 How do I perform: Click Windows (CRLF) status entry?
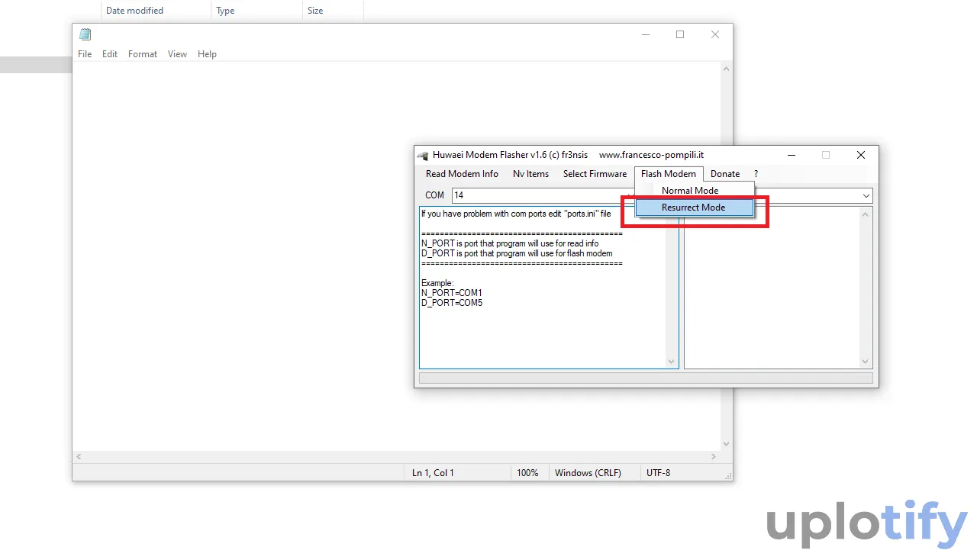coord(588,473)
